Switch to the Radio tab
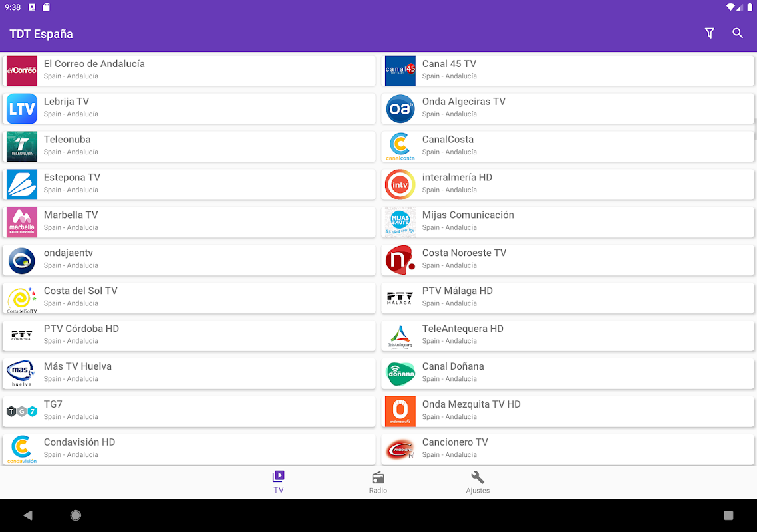This screenshot has width=757, height=532. point(378,482)
